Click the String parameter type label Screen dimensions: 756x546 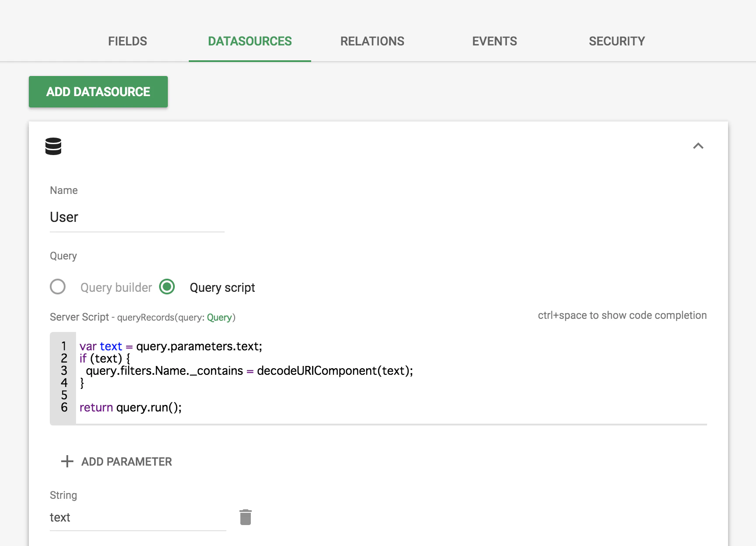pos(63,495)
